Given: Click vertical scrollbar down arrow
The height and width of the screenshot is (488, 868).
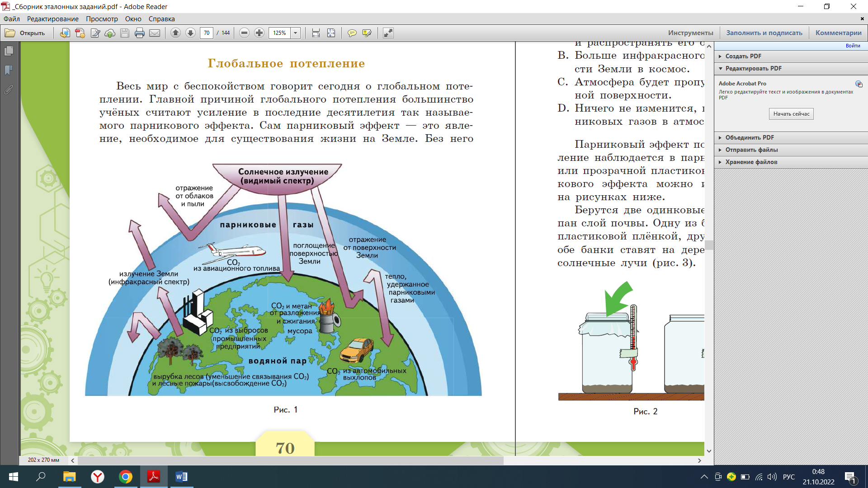Looking at the screenshot, I should pos(709,451).
